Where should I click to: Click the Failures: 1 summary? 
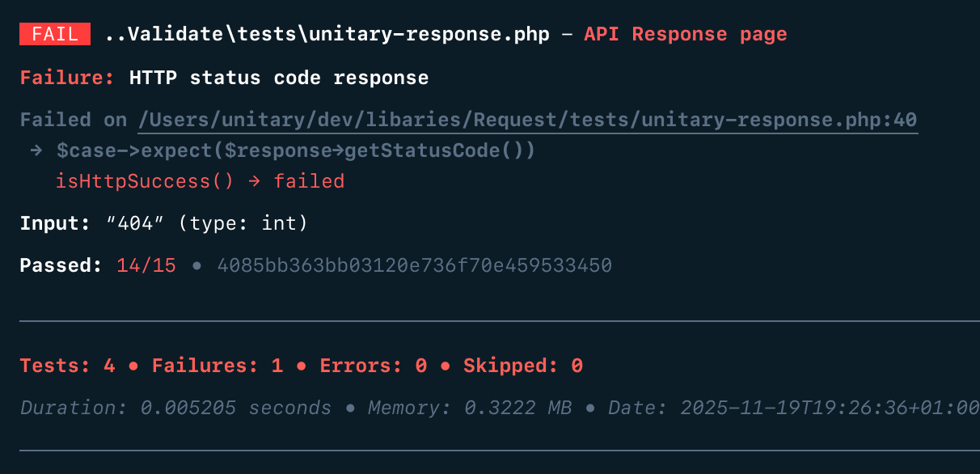coord(218,366)
